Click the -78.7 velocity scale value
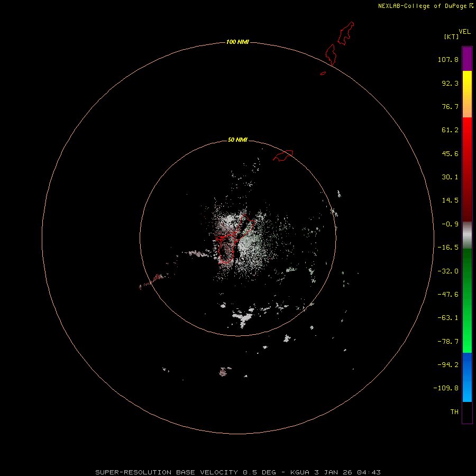Viewport: 476px width, 476px height. [448, 342]
